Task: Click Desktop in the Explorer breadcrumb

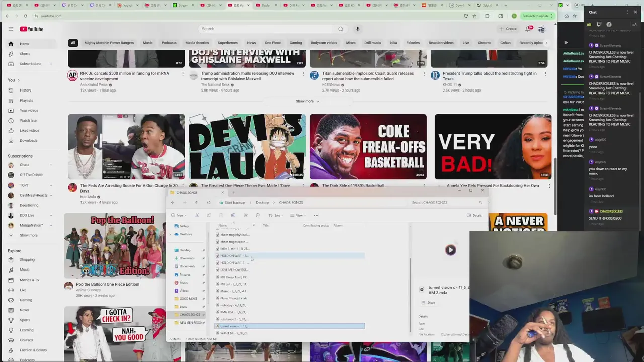Action: pos(262,202)
